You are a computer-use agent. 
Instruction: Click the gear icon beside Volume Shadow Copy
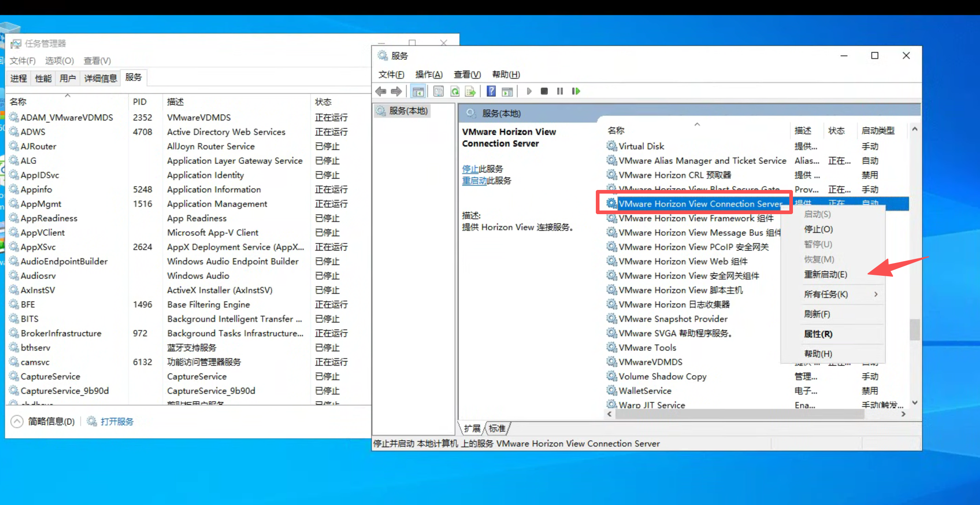point(611,376)
